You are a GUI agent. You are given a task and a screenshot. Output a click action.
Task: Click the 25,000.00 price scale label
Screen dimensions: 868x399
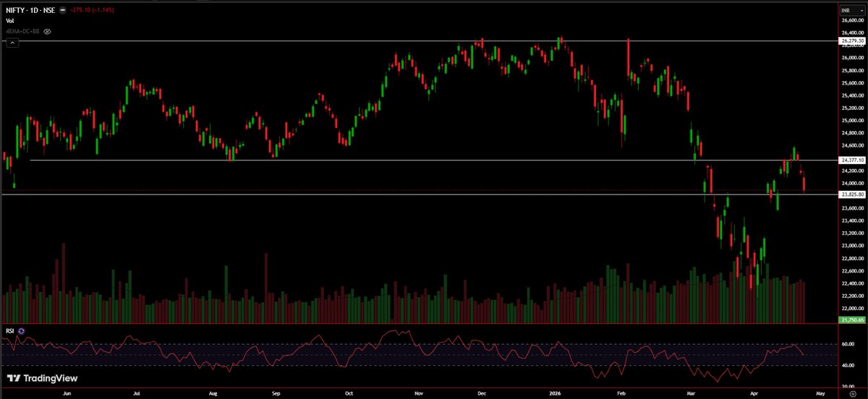[x=852, y=121]
